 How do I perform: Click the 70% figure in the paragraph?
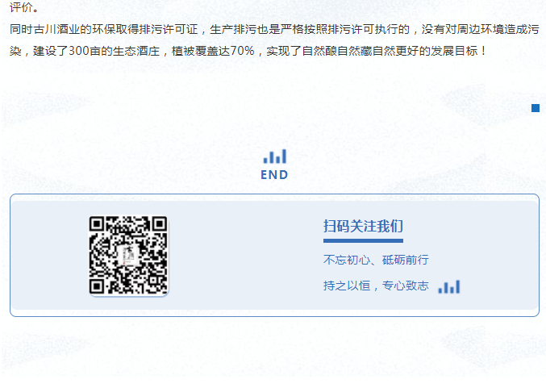pos(242,51)
